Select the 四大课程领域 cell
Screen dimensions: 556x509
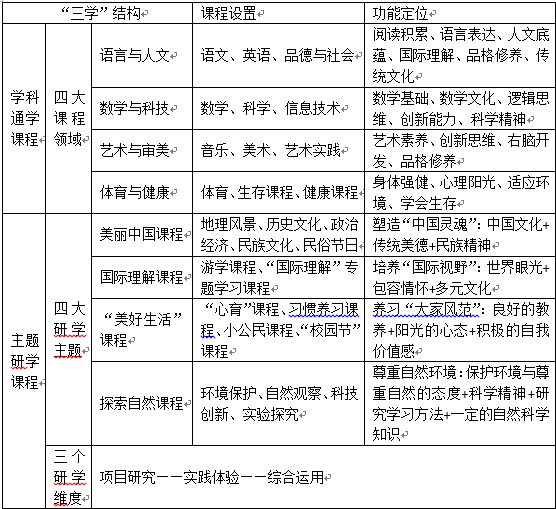click(x=69, y=118)
